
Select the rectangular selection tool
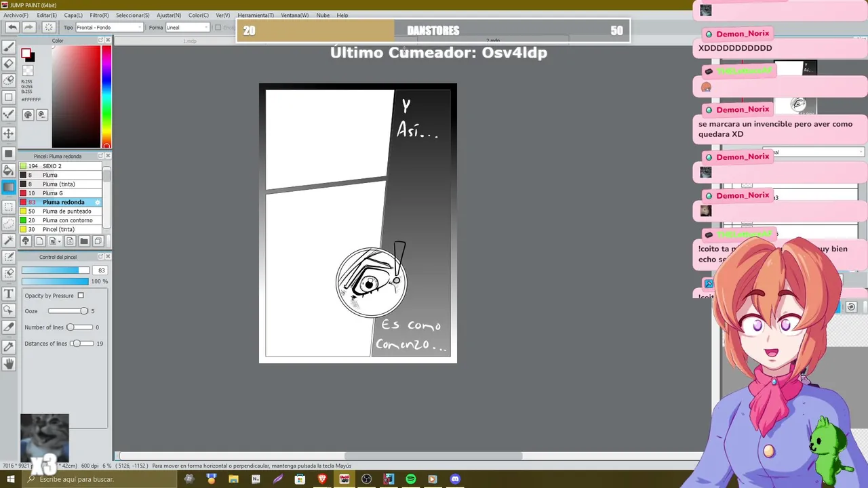point(9,205)
